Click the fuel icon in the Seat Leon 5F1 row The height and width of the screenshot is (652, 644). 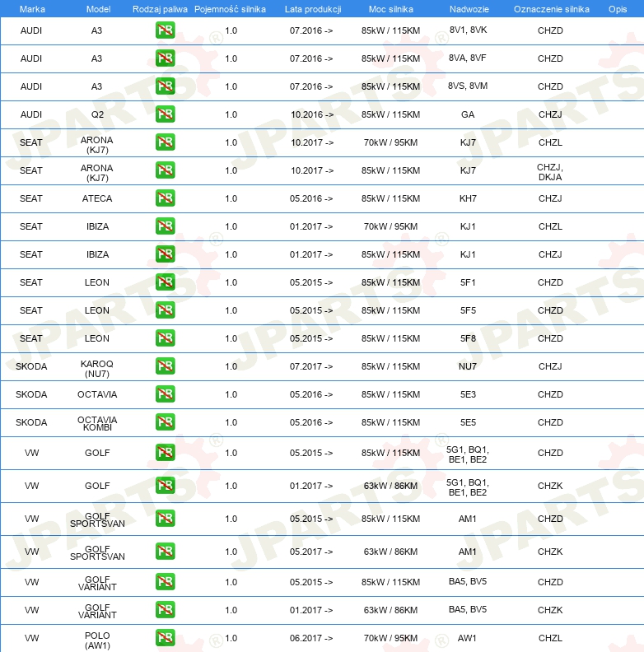(x=166, y=282)
